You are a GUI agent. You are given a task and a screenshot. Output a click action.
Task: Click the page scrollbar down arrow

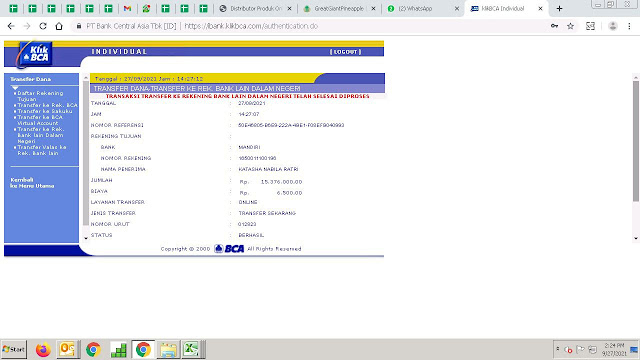636,238
